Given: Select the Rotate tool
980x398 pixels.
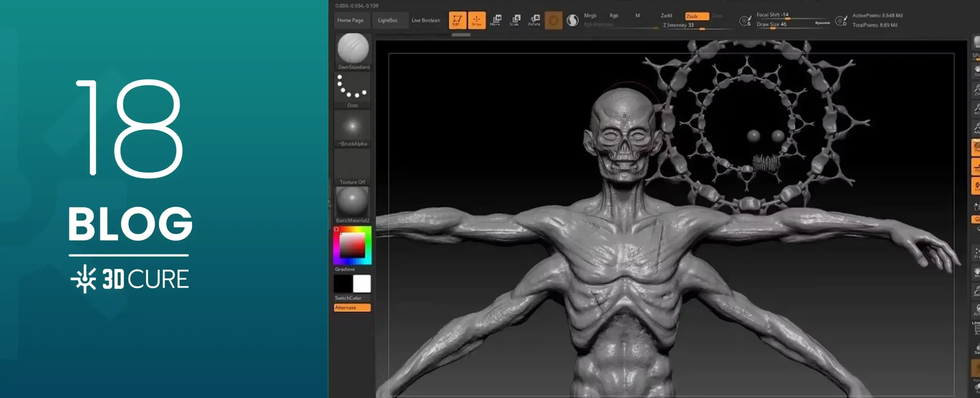Looking at the screenshot, I should [x=534, y=21].
